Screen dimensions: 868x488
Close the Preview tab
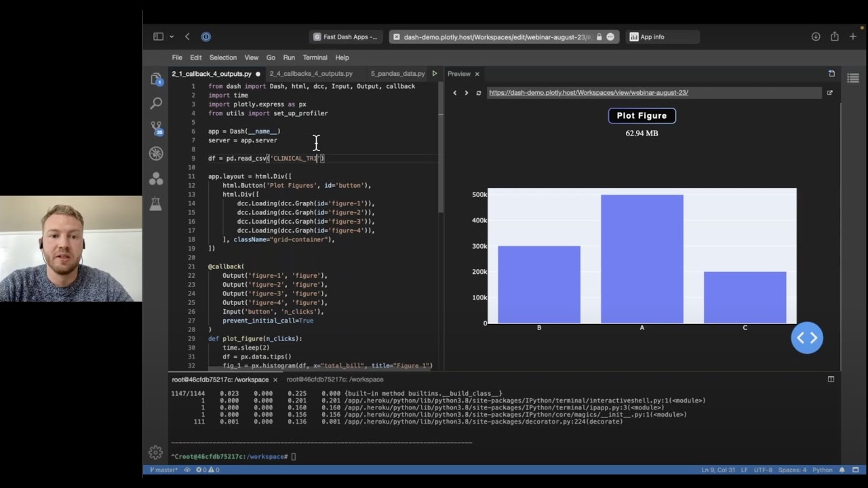[477, 73]
